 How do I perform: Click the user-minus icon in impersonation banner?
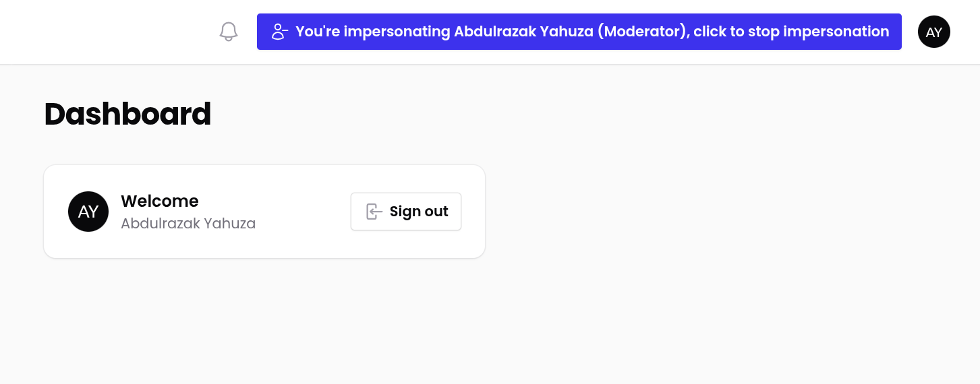point(279,32)
